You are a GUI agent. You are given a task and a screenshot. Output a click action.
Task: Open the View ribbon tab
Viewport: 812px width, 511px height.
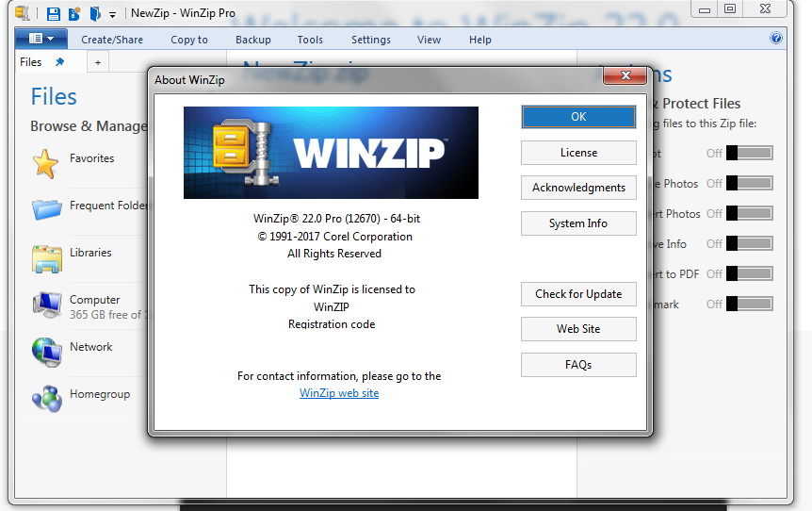[429, 40]
